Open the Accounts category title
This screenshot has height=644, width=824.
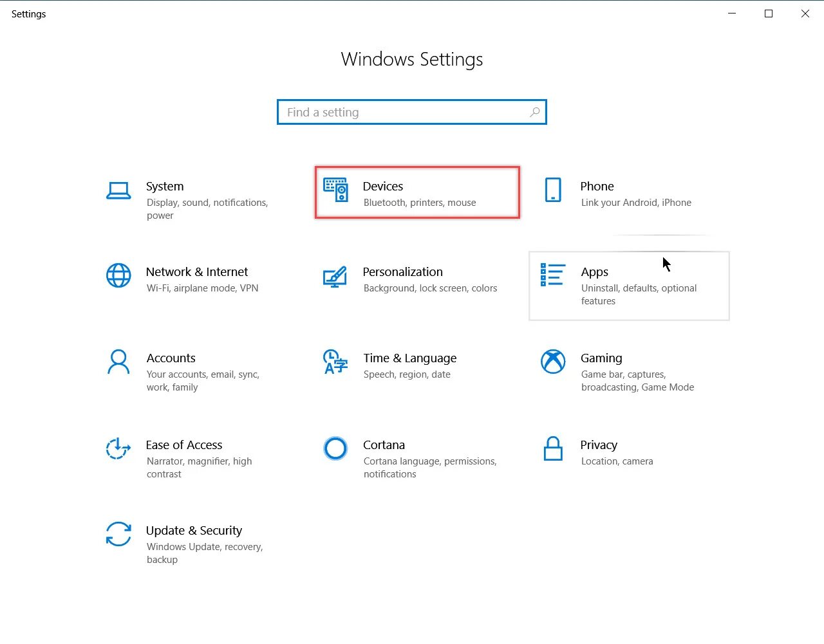tap(171, 358)
